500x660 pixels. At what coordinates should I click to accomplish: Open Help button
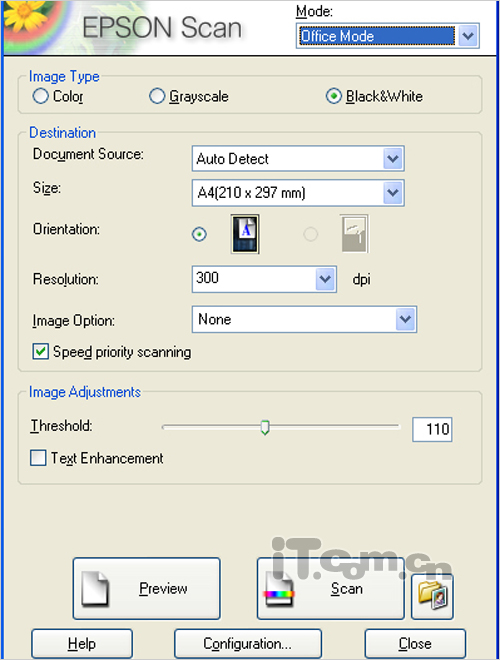pyautogui.click(x=82, y=644)
